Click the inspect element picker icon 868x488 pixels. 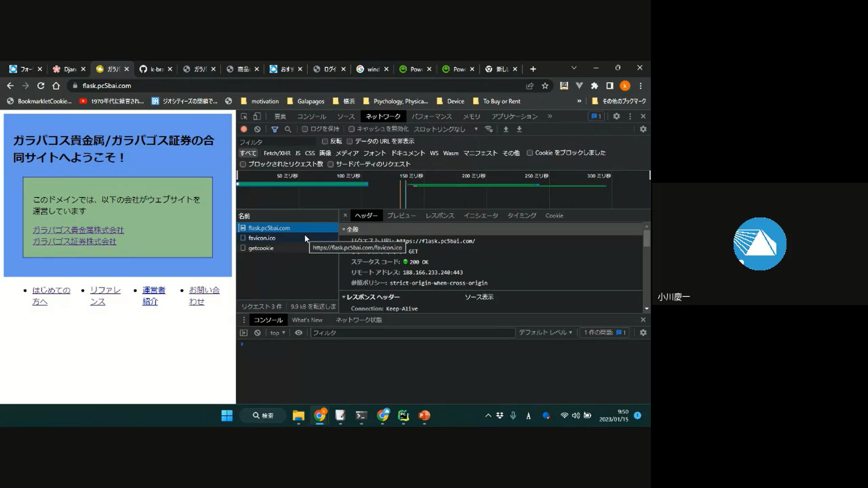coord(244,117)
